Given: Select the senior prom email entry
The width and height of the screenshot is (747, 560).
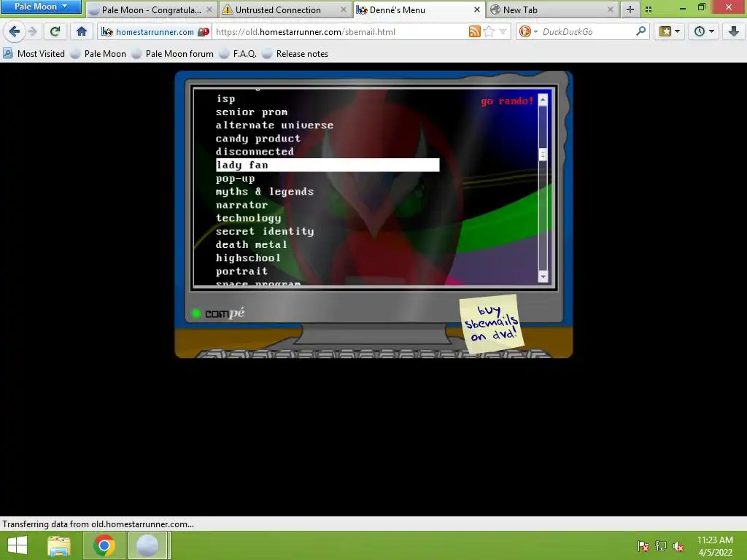Looking at the screenshot, I should pyautogui.click(x=252, y=112).
